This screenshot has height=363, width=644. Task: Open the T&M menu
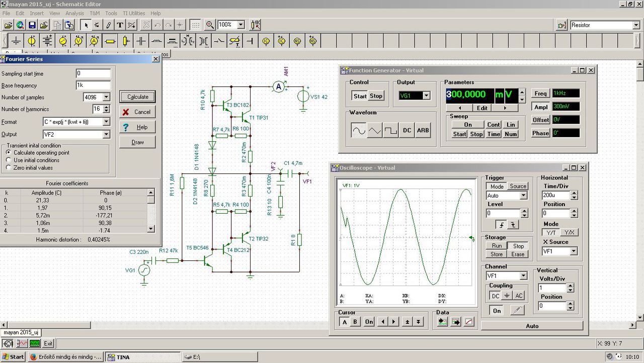click(x=95, y=13)
